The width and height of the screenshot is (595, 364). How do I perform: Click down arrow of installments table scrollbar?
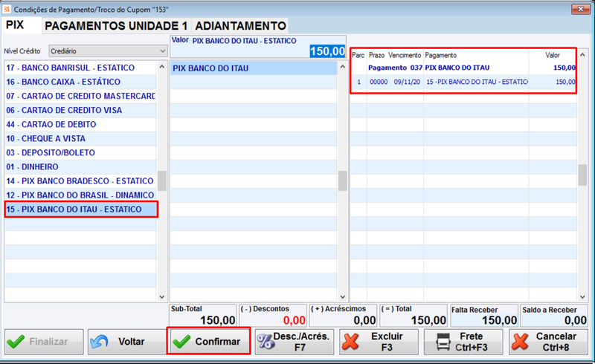click(582, 297)
